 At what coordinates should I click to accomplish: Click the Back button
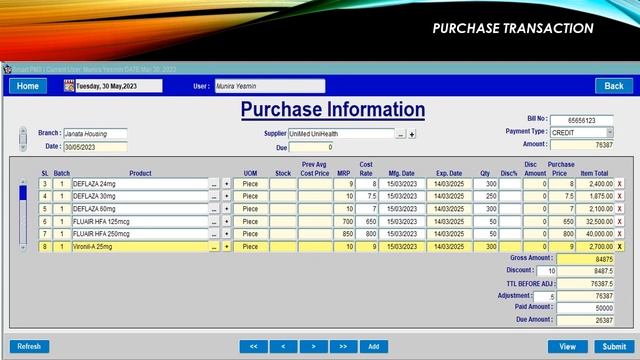(614, 86)
